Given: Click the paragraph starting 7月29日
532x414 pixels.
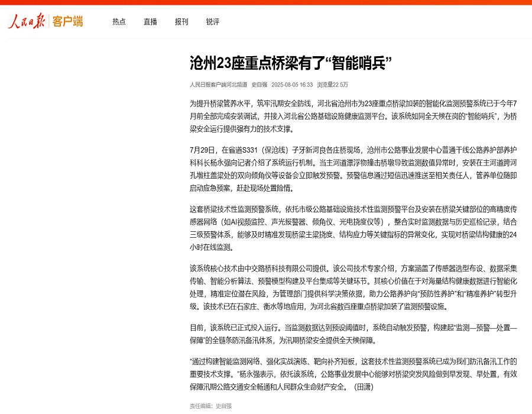Looking at the screenshot, I should coord(353,169).
